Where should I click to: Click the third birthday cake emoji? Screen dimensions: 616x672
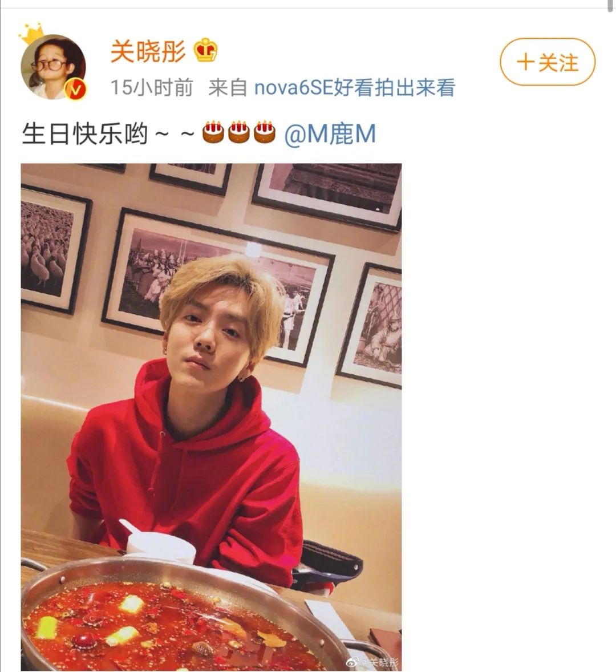[265, 132]
